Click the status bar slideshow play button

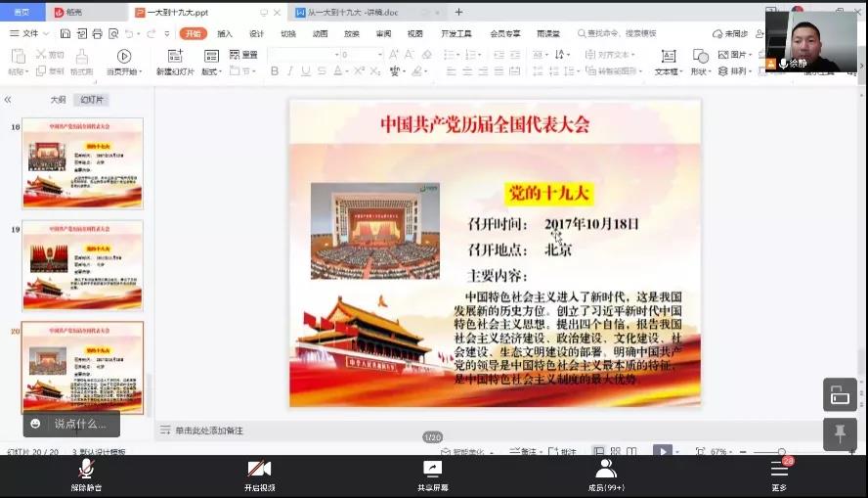663,451
